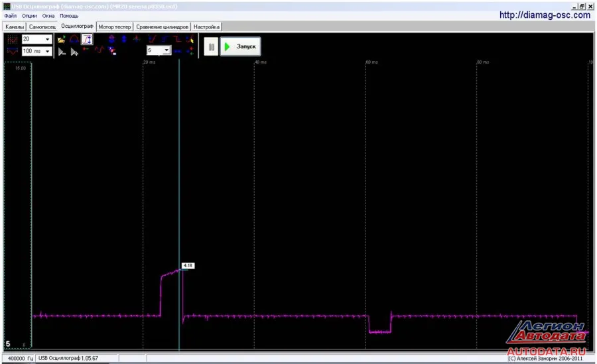Click the 40 ms time axis label

point(261,62)
